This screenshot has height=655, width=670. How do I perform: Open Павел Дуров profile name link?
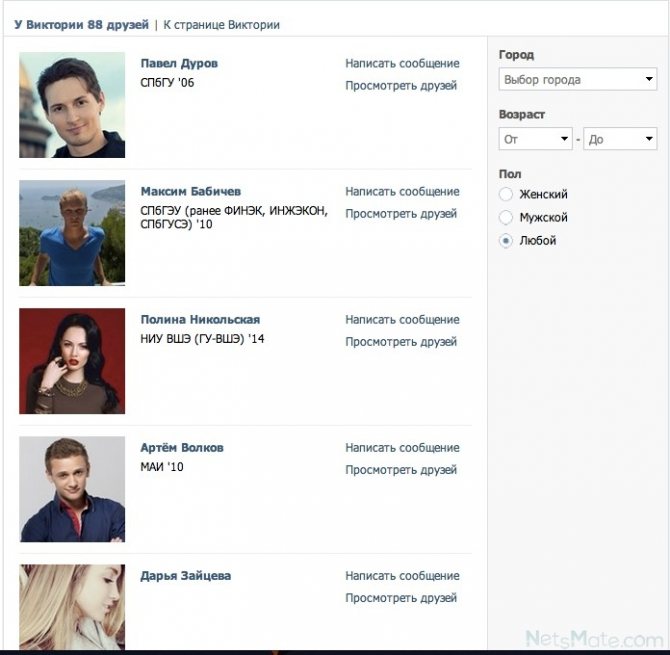tap(179, 63)
